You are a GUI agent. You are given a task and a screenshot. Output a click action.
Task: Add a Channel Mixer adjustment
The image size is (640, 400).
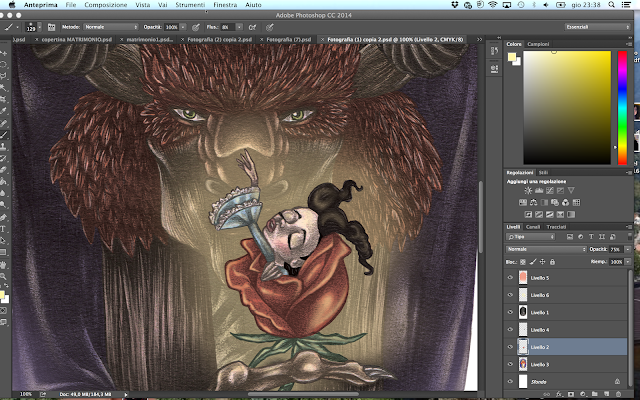565,202
